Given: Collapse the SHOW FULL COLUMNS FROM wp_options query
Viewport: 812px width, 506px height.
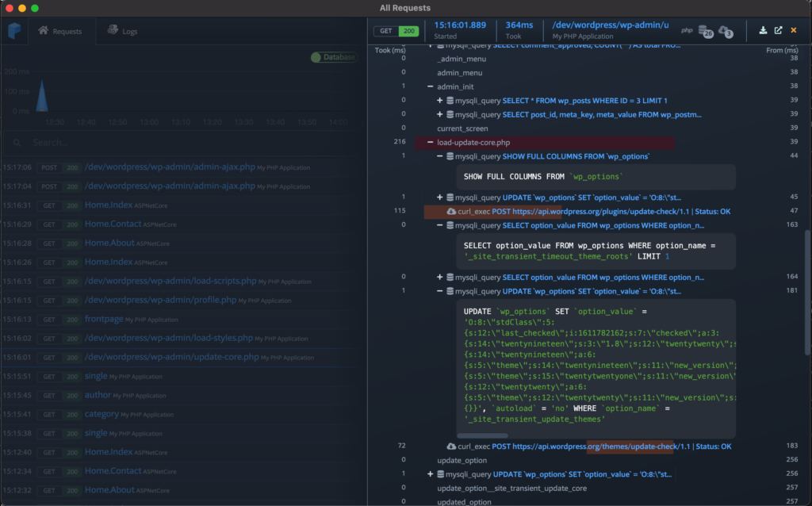Looking at the screenshot, I should click(x=440, y=155).
